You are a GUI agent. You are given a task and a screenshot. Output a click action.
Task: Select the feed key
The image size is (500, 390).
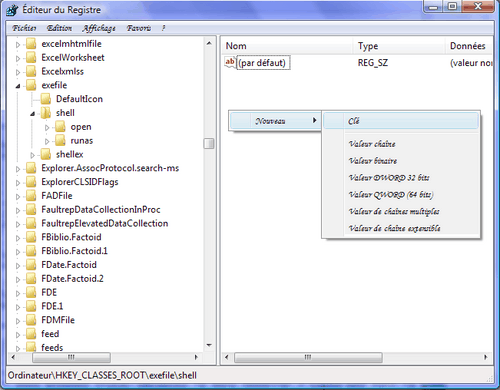point(50,334)
